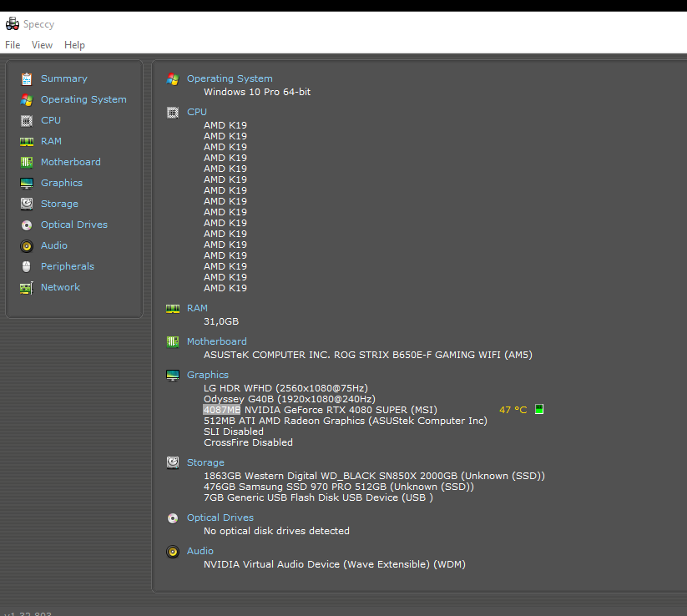Open Network section from sidebar
Image resolution: width=687 pixels, height=616 pixels.
coord(60,287)
